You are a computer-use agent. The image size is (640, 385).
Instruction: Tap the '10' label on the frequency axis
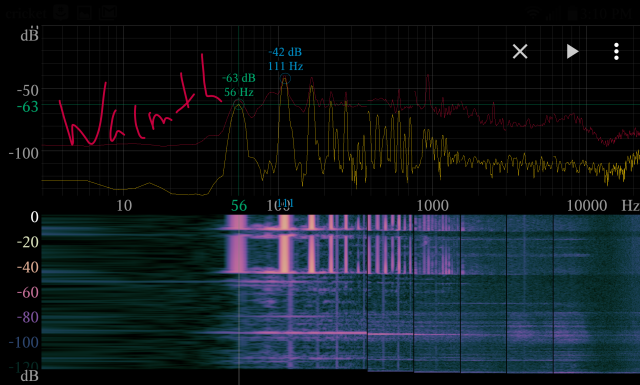(x=124, y=206)
